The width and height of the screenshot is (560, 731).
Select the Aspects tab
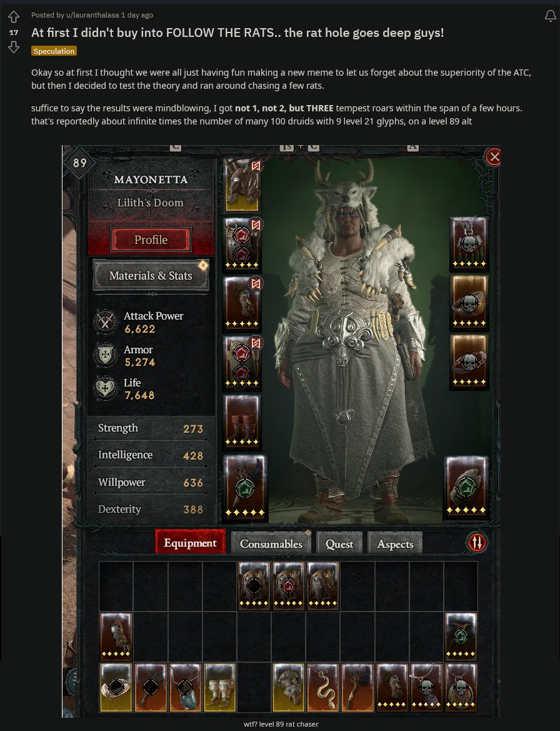(x=395, y=543)
